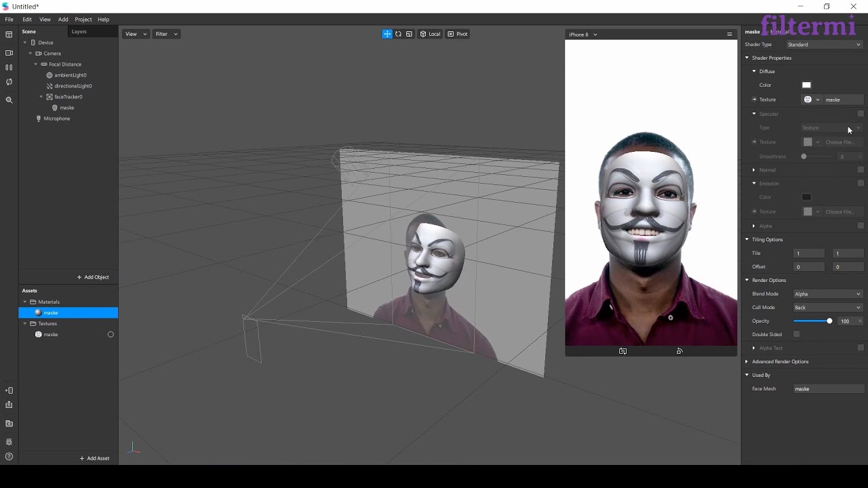Click the circle indicator beside maske texture
The image size is (868, 488).
111,334
